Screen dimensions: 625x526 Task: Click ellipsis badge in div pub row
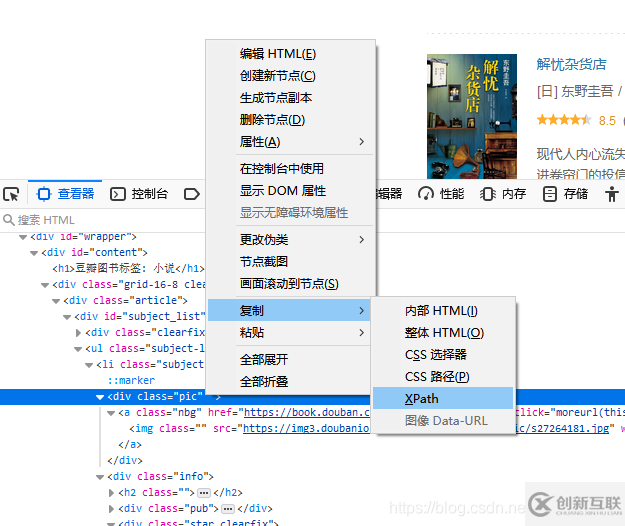point(228,509)
